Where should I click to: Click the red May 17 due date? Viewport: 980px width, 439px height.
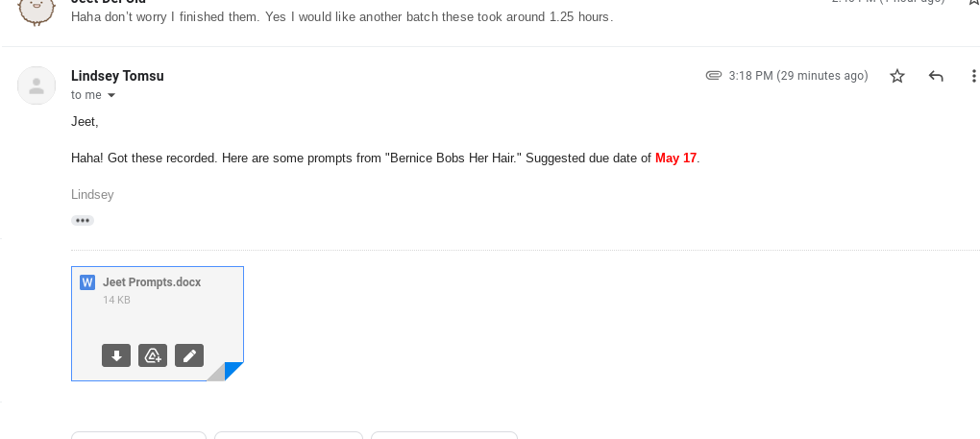675,158
